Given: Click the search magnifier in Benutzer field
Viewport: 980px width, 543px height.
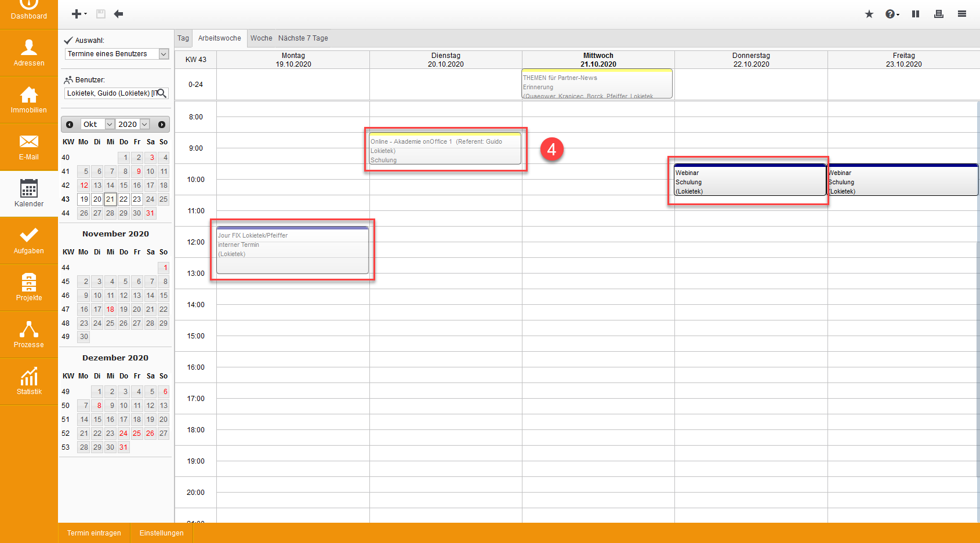Looking at the screenshot, I should 162,93.
